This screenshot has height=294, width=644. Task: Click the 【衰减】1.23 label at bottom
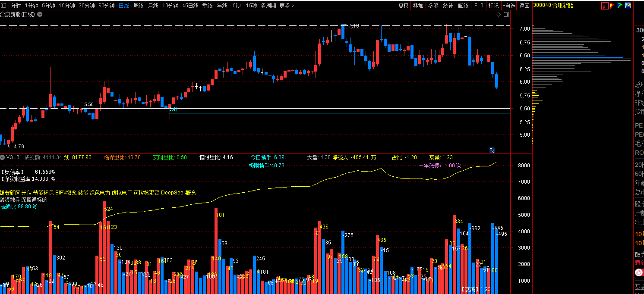476,289
